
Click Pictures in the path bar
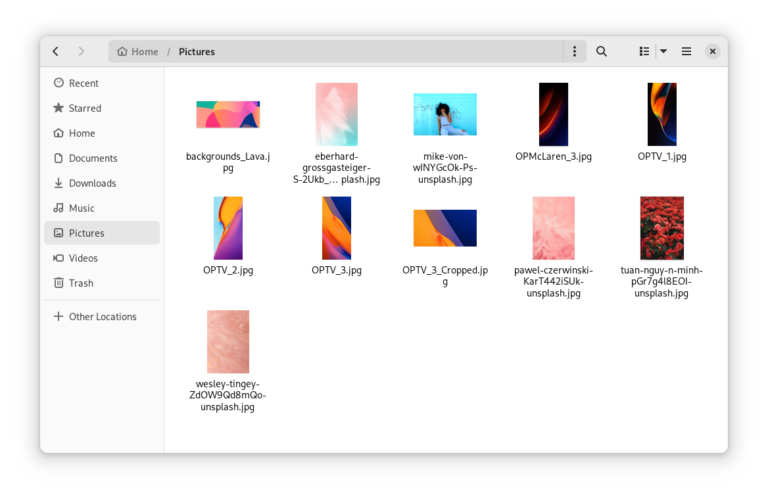click(x=196, y=52)
